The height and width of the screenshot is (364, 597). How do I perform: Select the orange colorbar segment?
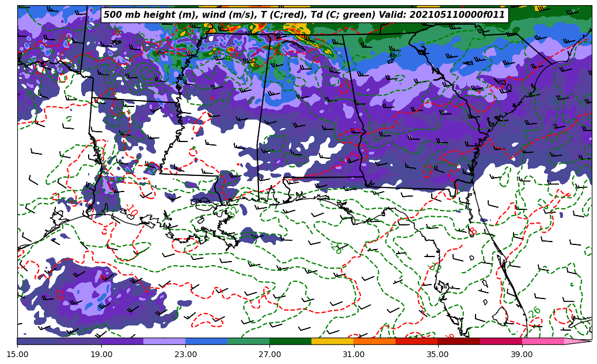[374, 341]
